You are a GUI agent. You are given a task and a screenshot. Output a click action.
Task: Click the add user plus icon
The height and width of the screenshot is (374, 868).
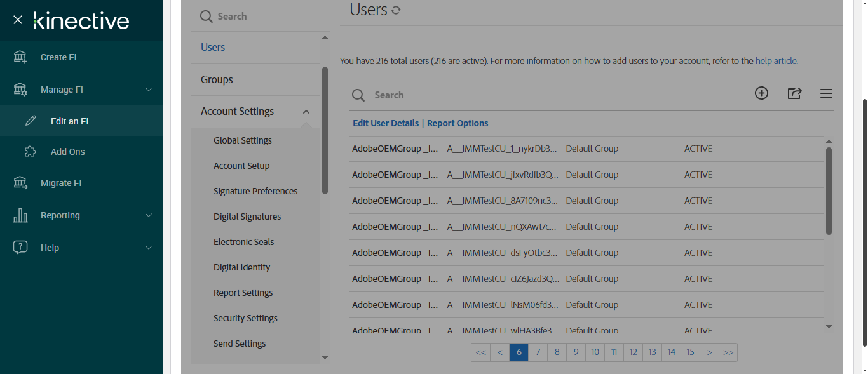tap(761, 93)
